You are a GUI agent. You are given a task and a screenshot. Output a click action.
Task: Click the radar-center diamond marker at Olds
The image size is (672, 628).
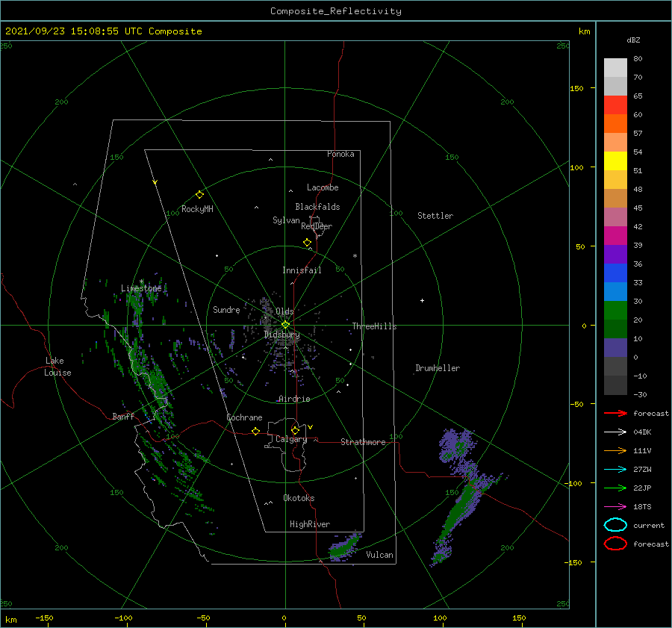point(285,325)
